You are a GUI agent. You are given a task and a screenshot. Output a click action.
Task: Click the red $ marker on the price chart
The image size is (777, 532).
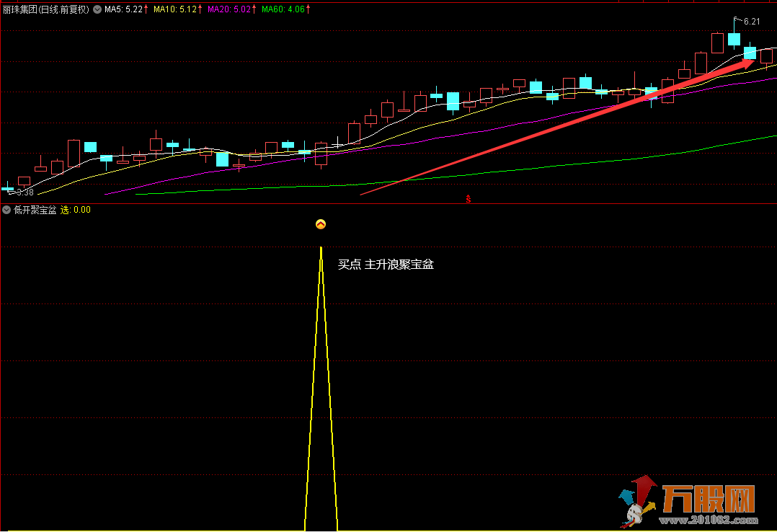(x=469, y=199)
